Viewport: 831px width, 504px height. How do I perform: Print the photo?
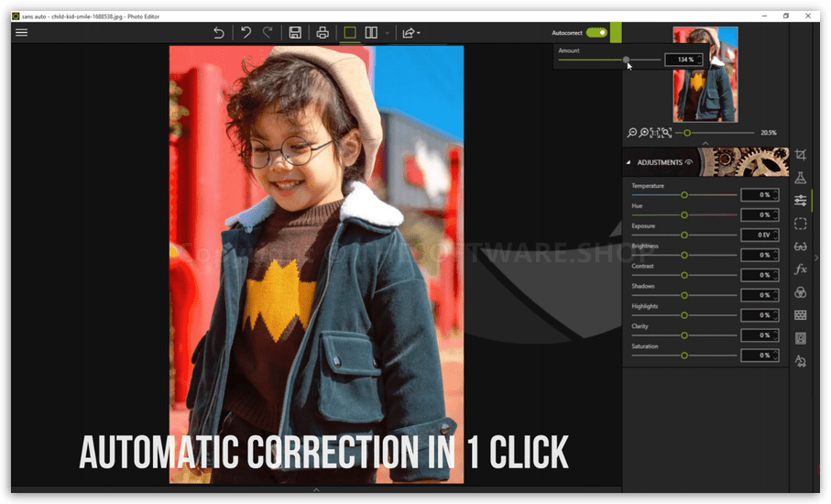pos(323,33)
